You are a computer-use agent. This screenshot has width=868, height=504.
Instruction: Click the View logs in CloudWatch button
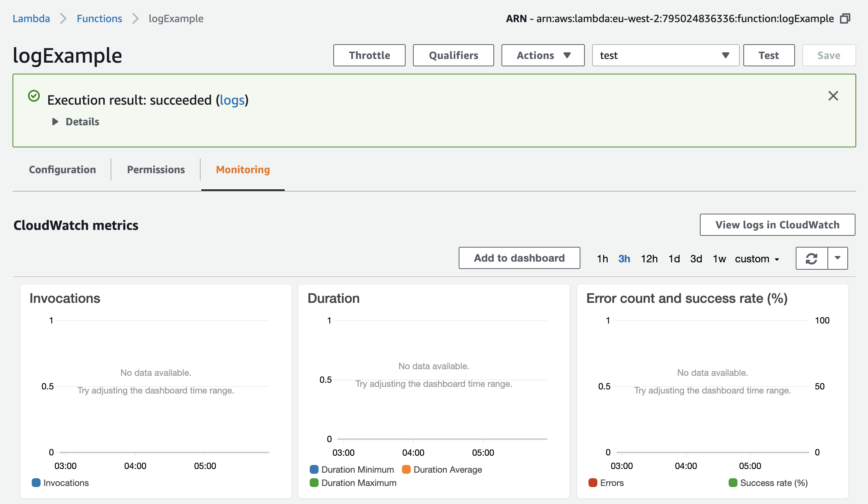pyautogui.click(x=777, y=225)
